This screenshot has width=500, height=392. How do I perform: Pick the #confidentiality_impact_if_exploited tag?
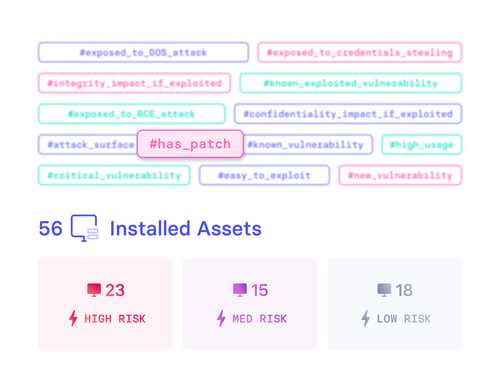348,114
